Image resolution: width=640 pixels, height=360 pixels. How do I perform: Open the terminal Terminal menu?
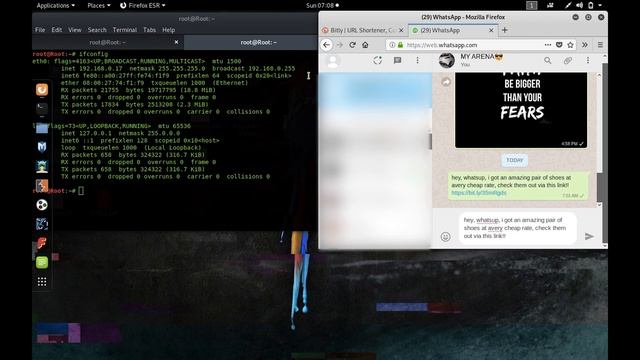click(x=125, y=30)
